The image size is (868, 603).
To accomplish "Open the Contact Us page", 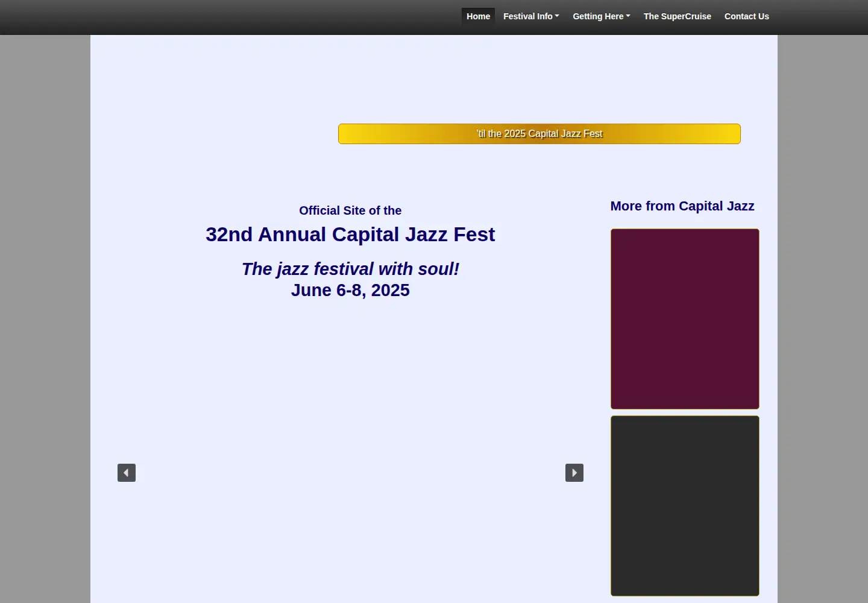I will pyautogui.click(x=746, y=16).
